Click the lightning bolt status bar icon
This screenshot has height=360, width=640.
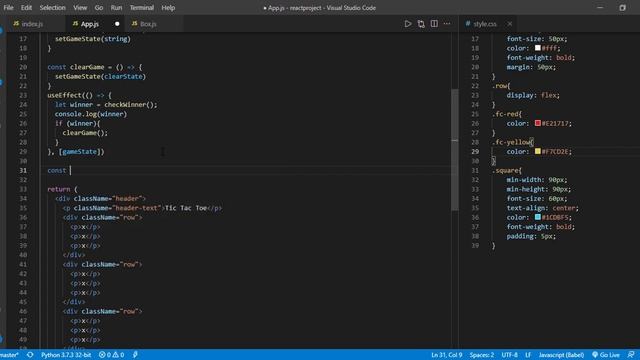(x=135, y=355)
